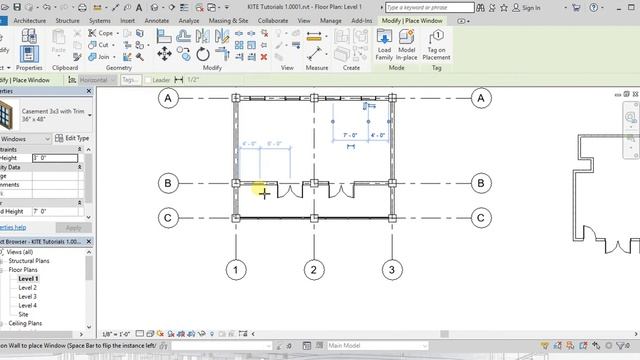Open the Structure ribbon tab
Image resolution: width=640 pixels, height=360 pixels.
[67, 20]
